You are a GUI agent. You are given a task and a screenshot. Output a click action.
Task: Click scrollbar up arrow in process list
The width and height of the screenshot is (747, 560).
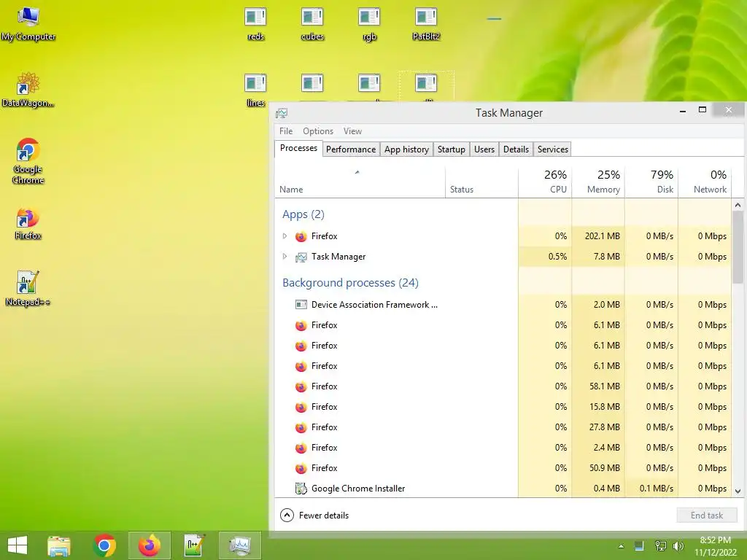point(738,205)
